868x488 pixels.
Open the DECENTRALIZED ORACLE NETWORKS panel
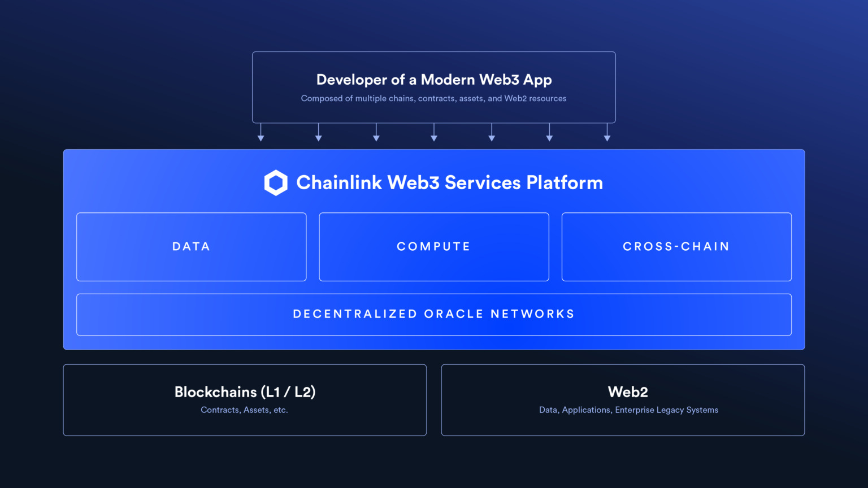click(433, 314)
